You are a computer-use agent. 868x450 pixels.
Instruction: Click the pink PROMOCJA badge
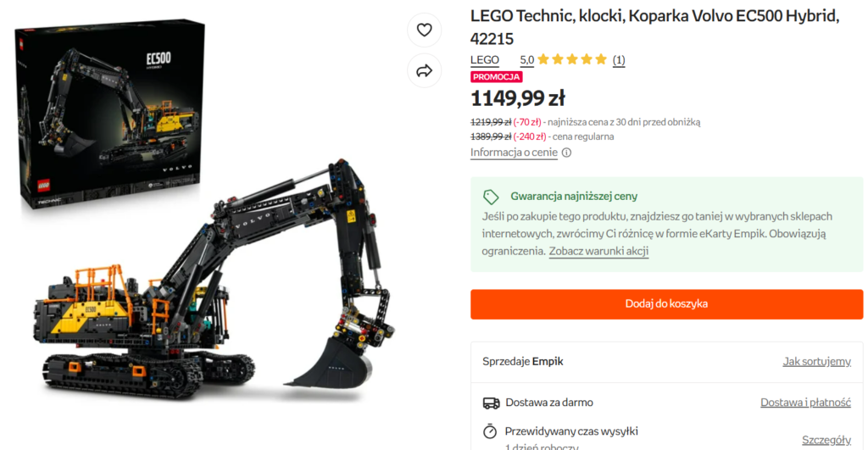click(497, 77)
